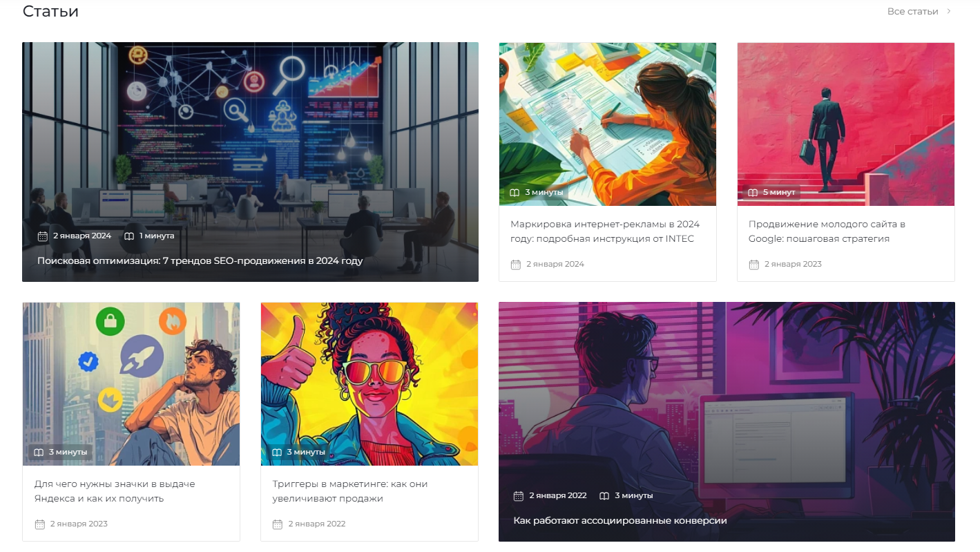
Task: Click the thumbs-up woman thumbnail image
Action: (369, 383)
